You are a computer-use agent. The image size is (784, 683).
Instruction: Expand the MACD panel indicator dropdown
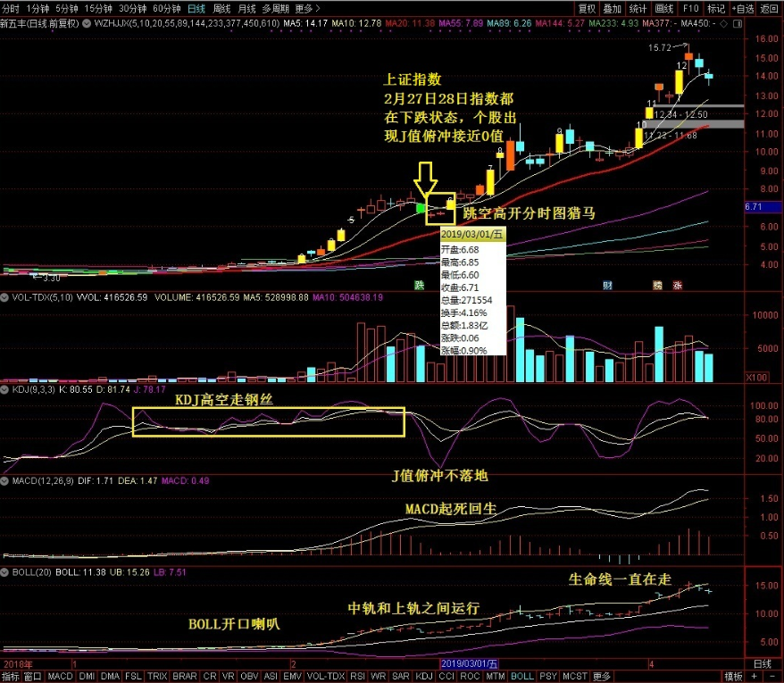(x=4, y=481)
